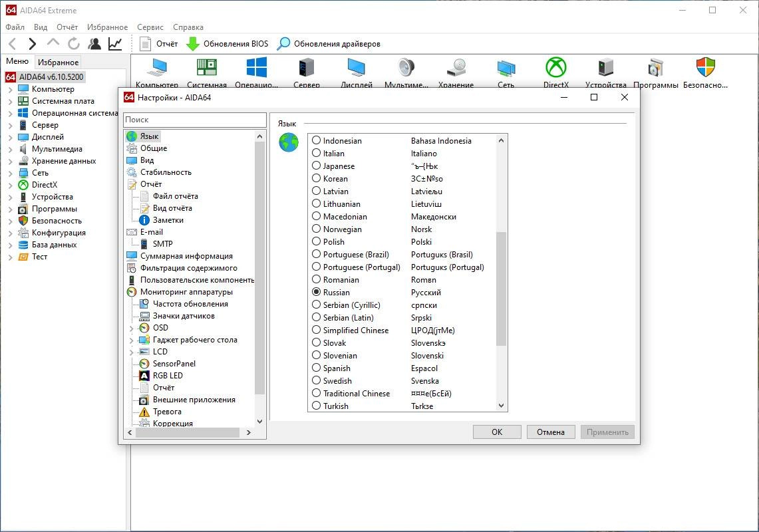Click the up-level arrow in toolbar
The image size is (759, 532).
(x=53, y=43)
